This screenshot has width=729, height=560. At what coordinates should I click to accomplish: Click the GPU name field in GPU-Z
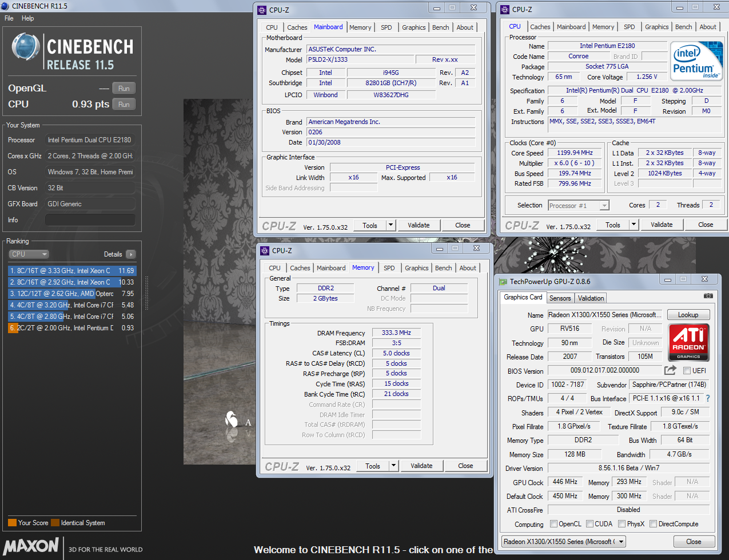[605, 315]
